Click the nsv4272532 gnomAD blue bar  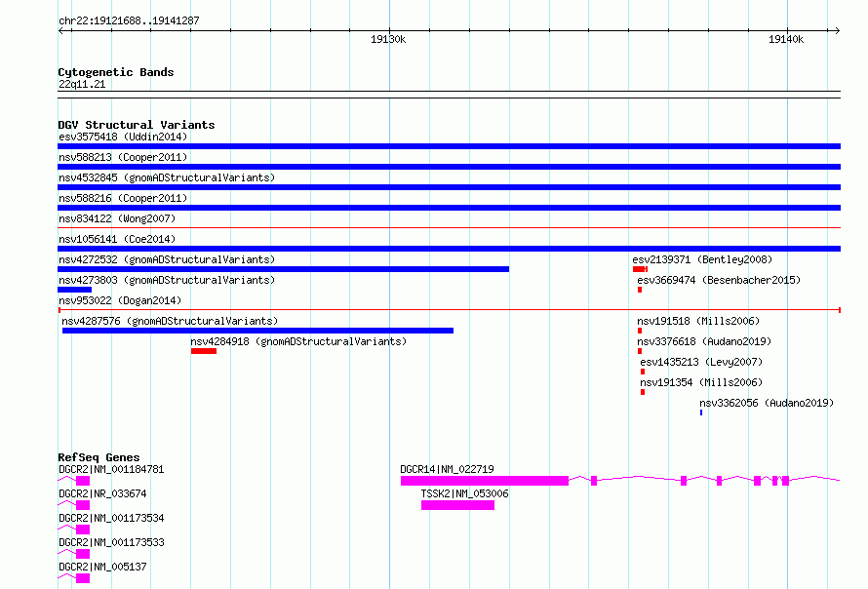coord(284,269)
